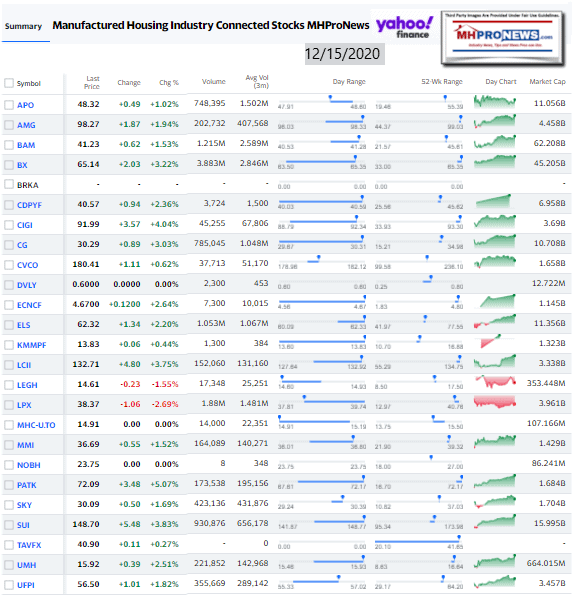
Task: Tick the select-all checkbox beside Symbol
Action: 9,83
